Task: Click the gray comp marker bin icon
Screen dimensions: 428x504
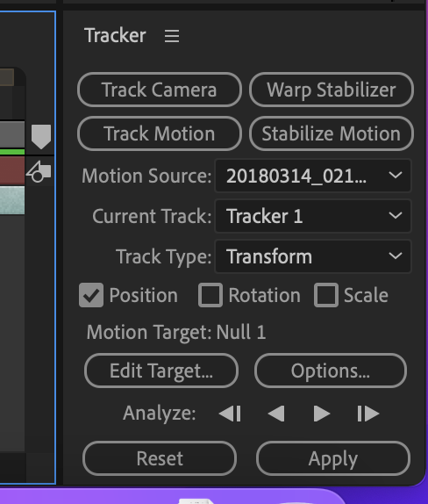Action: click(41, 136)
